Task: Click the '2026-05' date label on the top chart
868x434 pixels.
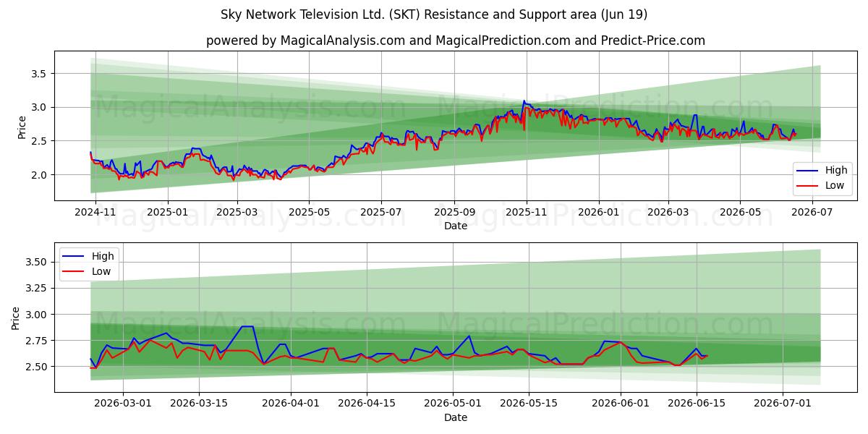Action: 739,212
